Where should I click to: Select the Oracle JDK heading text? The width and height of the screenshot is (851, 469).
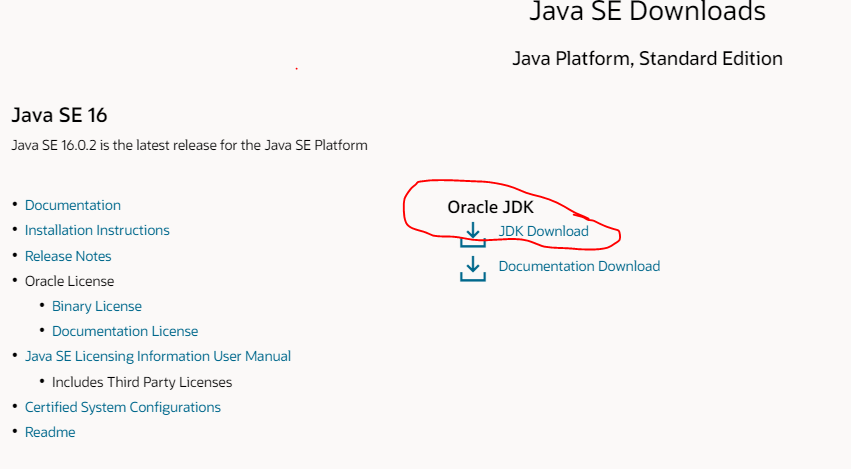(491, 207)
